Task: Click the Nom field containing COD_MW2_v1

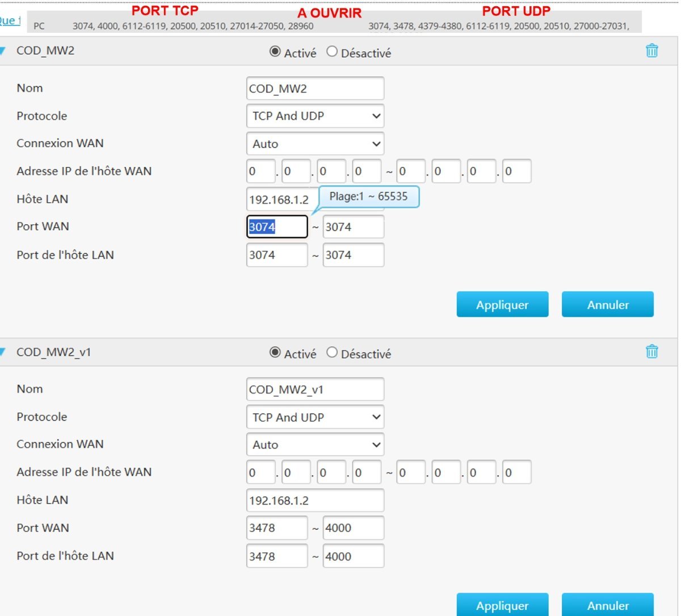Action: [315, 389]
